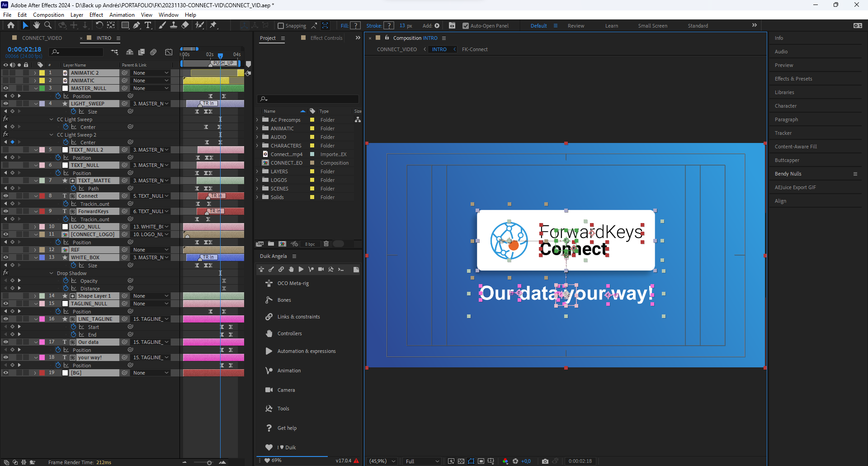Hide the LIGHT_SWEEP layer
The height and width of the screenshot is (466, 868).
6,104
